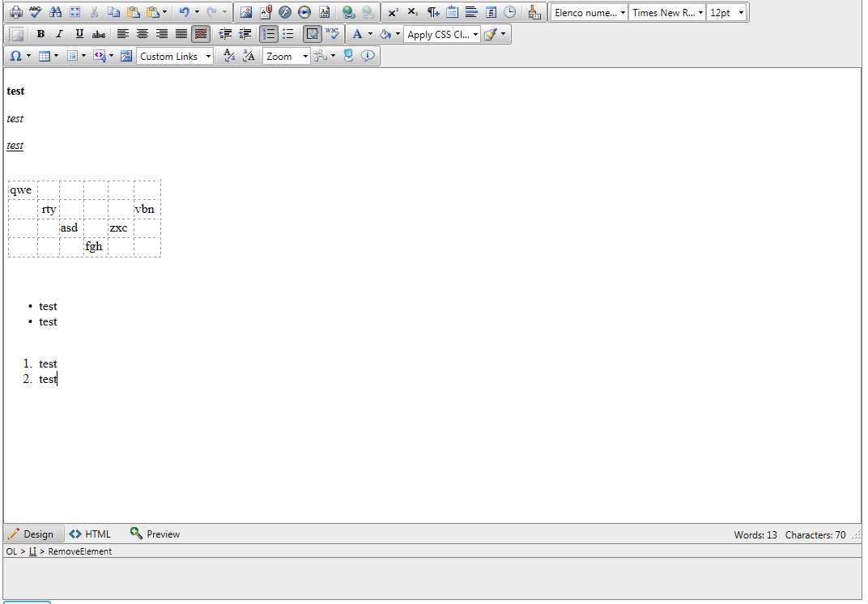Open the Custom Links dropdown
Screen dimensions: 868x604
(x=175, y=56)
